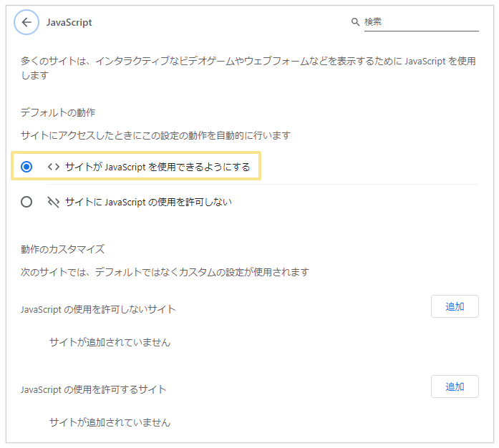
Task: Click the label サイトが JavaScript を使用できるようにする
Action: pyautogui.click(x=157, y=167)
